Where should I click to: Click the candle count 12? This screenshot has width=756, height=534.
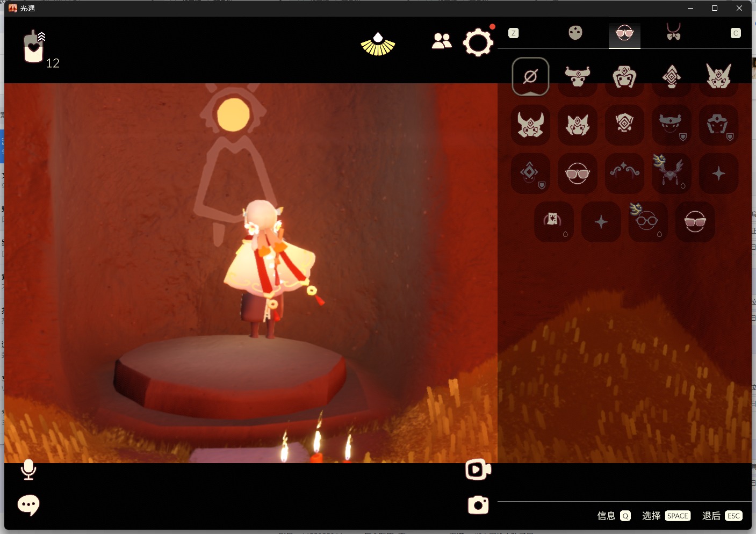pos(53,63)
